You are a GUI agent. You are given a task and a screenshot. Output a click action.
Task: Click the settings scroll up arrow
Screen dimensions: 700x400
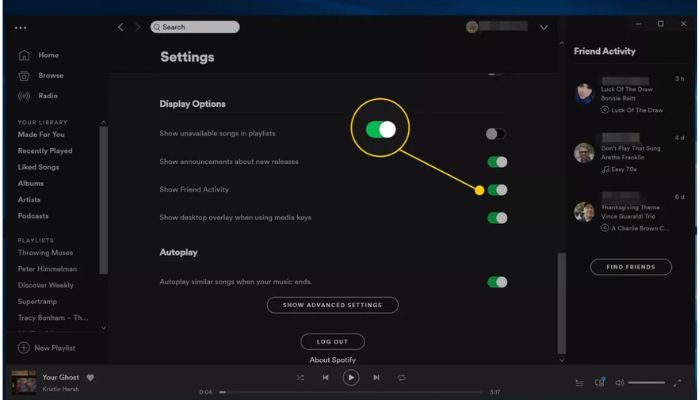coord(562,43)
